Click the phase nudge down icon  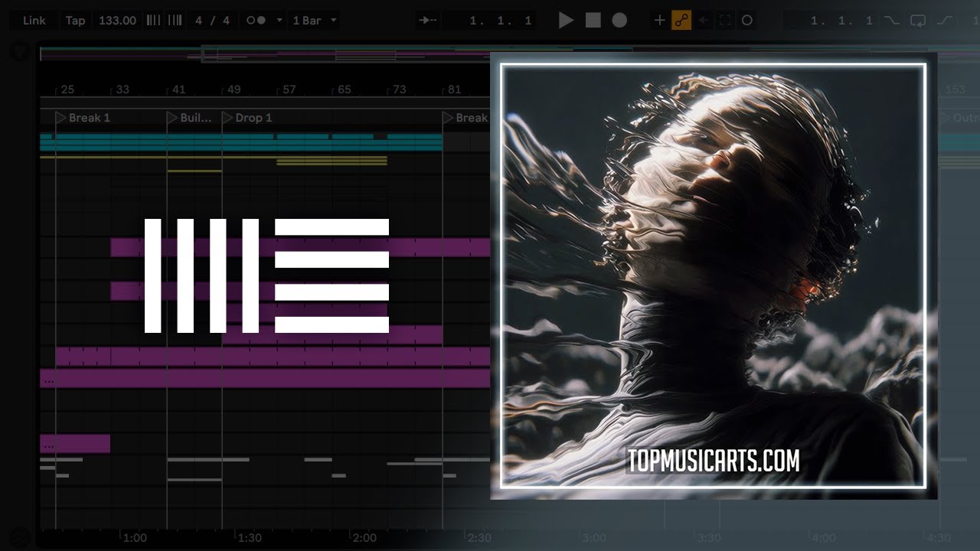pos(153,21)
